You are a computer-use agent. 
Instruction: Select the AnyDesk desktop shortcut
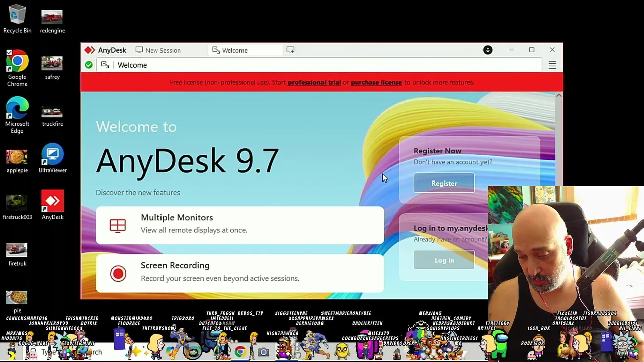point(52,206)
